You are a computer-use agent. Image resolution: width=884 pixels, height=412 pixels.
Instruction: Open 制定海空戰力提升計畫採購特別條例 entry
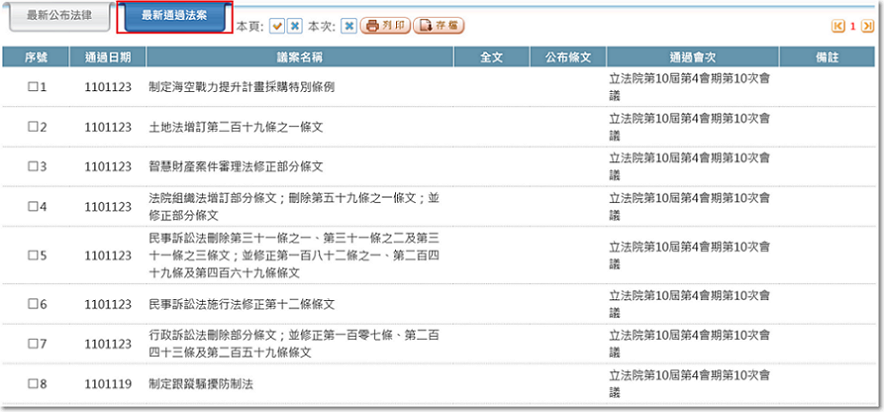(241, 87)
